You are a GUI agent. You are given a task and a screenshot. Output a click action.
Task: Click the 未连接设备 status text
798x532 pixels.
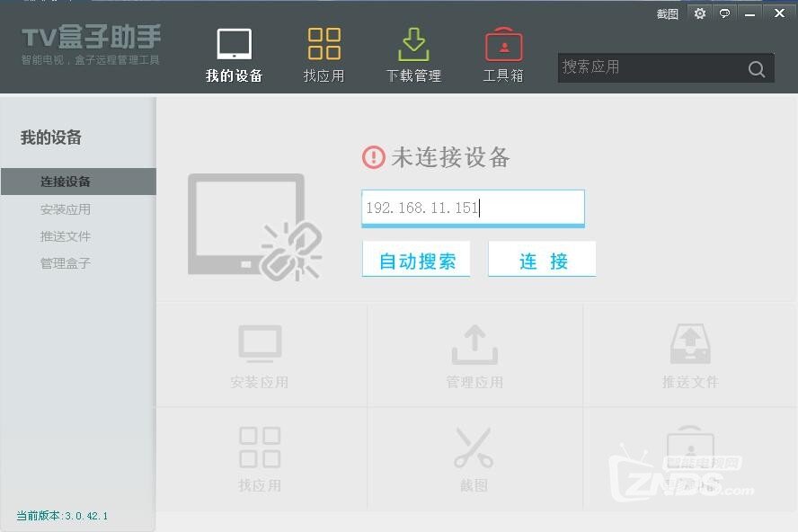pyautogui.click(x=450, y=156)
